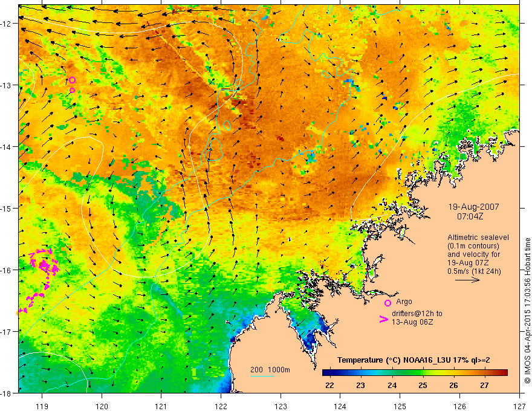Click the '(0.1m contours)' text
This screenshot has height=411, width=532.
click(473, 246)
